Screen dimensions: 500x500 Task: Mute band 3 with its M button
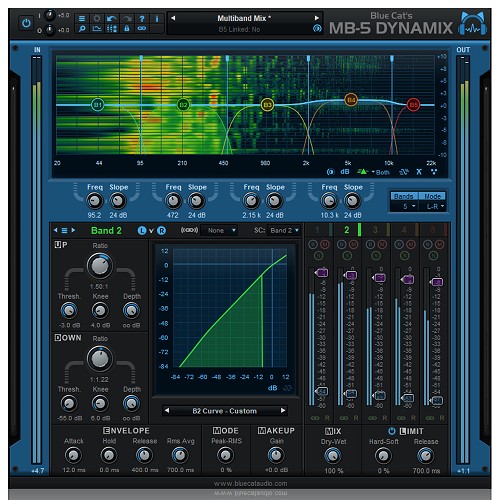click(x=382, y=245)
